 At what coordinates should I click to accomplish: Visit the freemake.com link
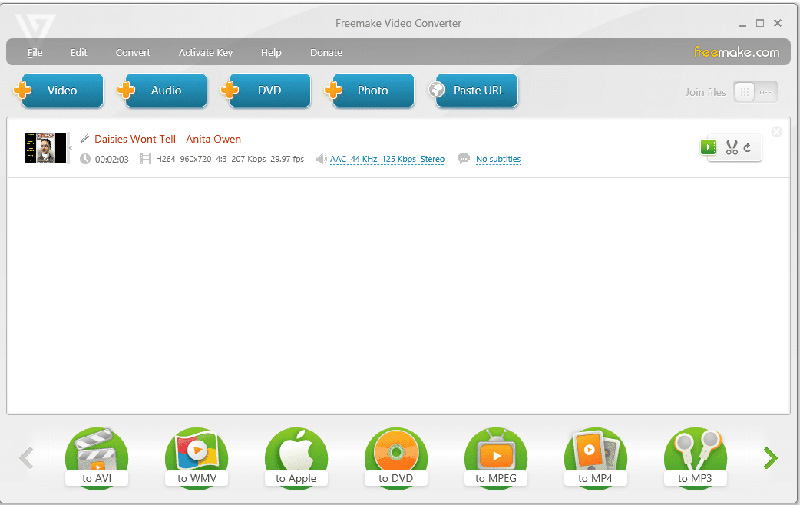point(736,52)
